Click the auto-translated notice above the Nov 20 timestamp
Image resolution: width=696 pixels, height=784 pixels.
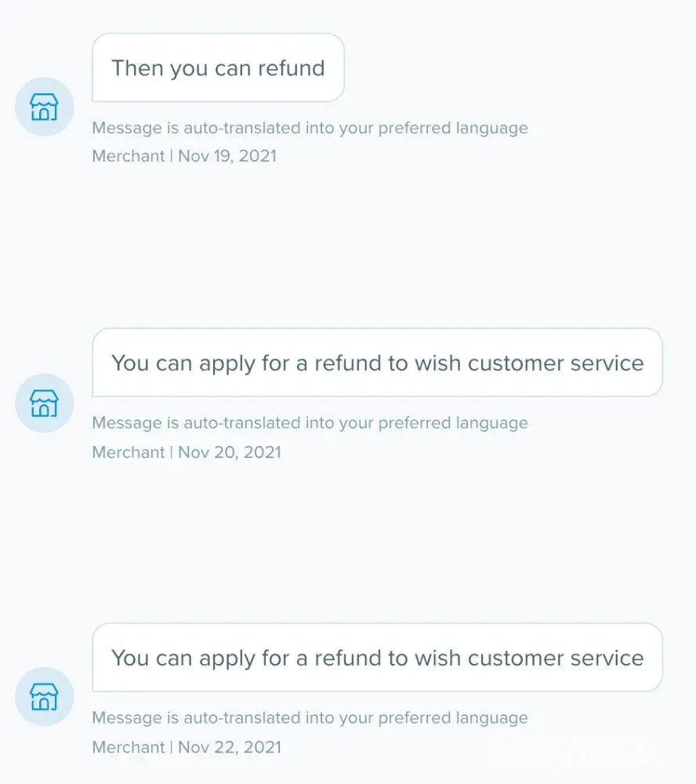click(x=310, y=423)
